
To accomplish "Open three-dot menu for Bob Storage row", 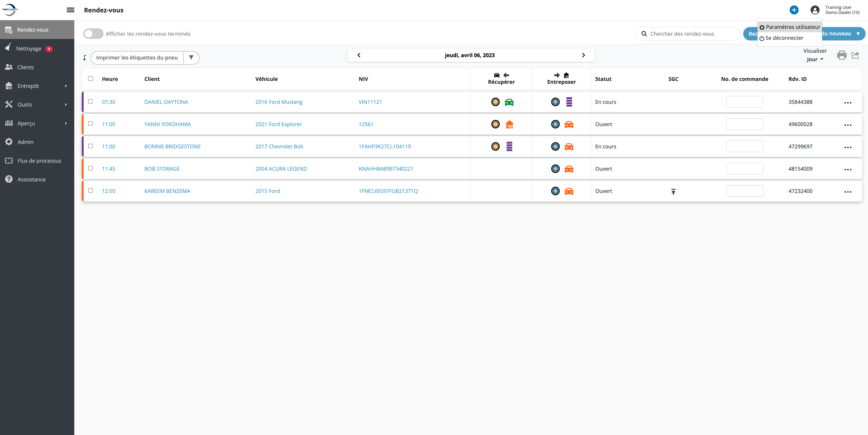I will pos(847,169).
